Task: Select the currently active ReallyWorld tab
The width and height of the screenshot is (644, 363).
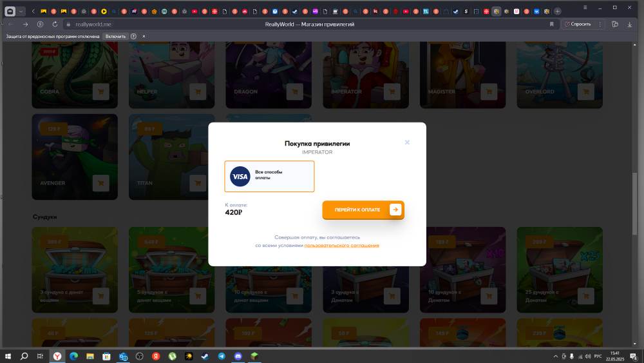Action: [x=496, y=12]
